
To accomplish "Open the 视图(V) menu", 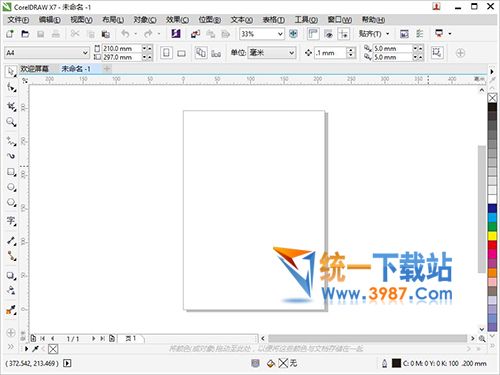I will click(x=82, y=20).
